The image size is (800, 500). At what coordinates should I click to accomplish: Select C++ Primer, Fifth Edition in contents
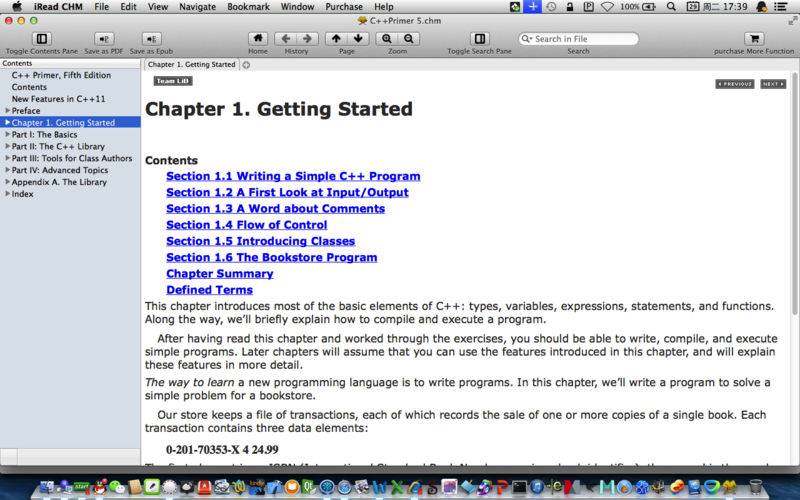(x=61, y=75)
